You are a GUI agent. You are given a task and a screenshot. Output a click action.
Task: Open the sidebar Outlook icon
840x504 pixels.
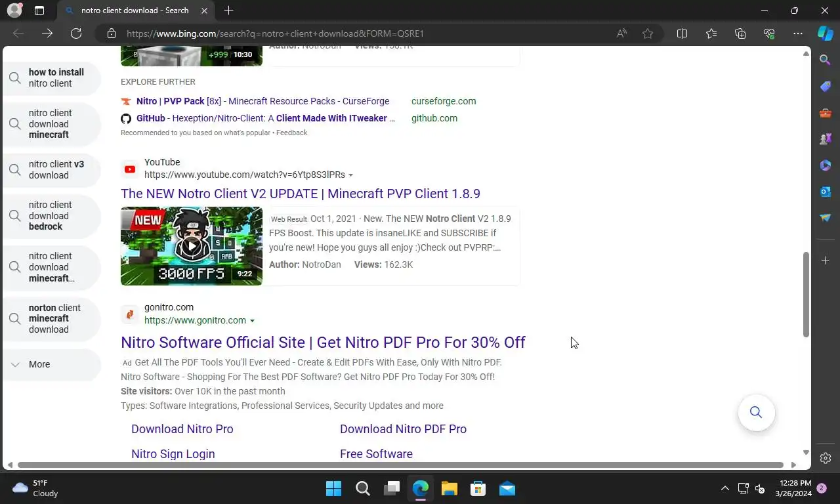(826, 192)
